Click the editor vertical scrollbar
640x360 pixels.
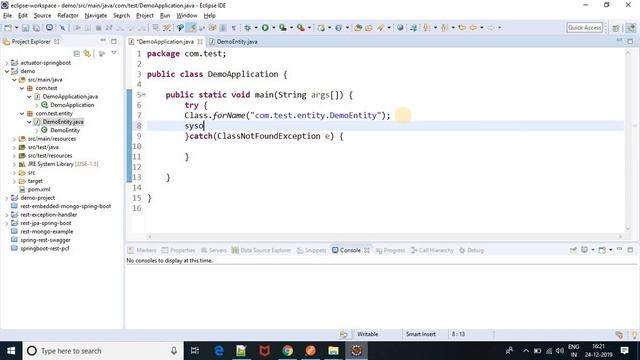coord(628,139)
